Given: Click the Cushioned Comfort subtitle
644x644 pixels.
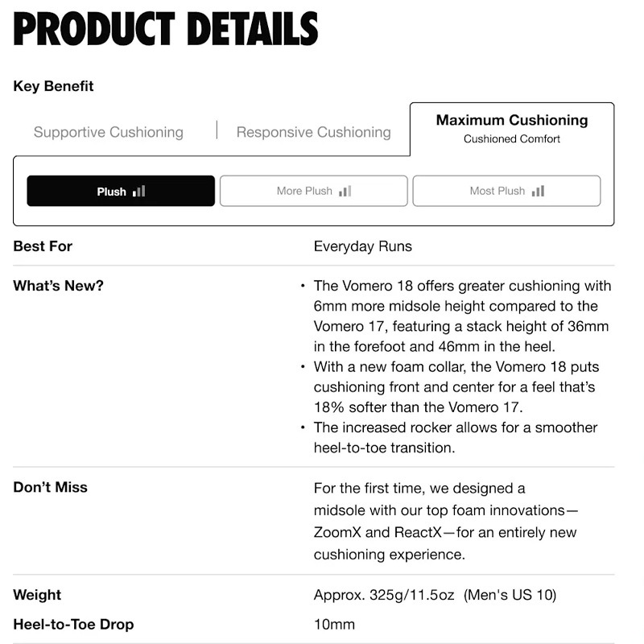Looking at the screenshot, I should (512, 139).
